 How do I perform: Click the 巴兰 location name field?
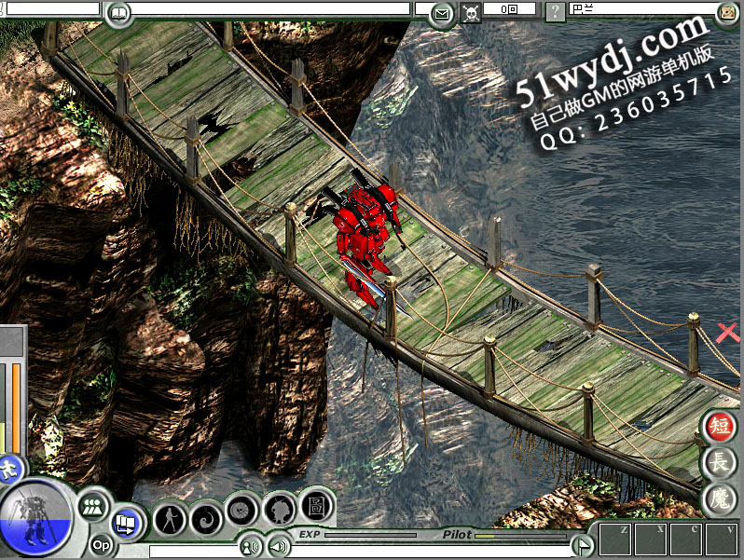point(644,8)
